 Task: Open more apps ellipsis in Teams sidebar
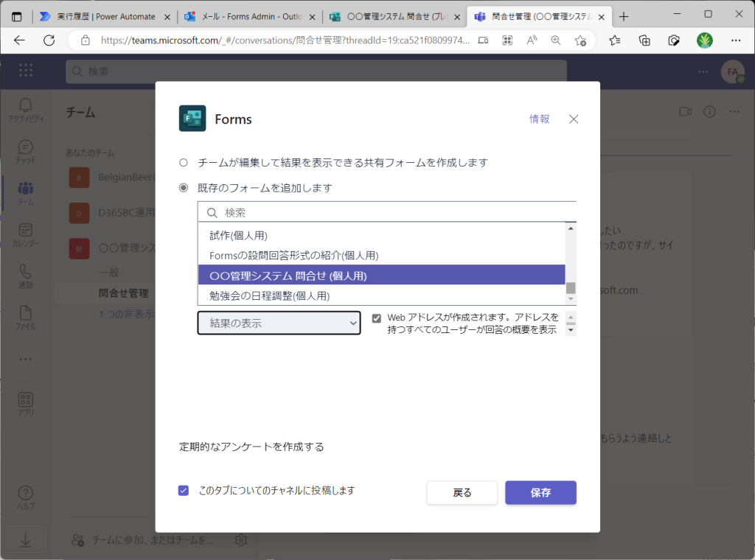(26, 359)
